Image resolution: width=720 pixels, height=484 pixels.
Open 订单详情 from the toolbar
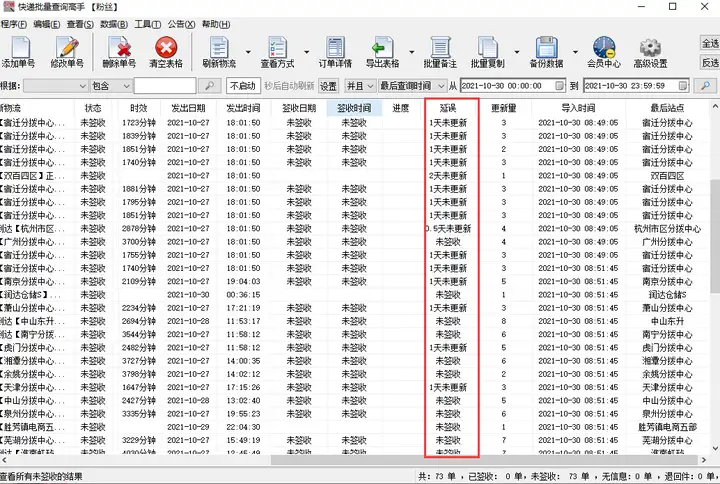(x=334, y=52)
